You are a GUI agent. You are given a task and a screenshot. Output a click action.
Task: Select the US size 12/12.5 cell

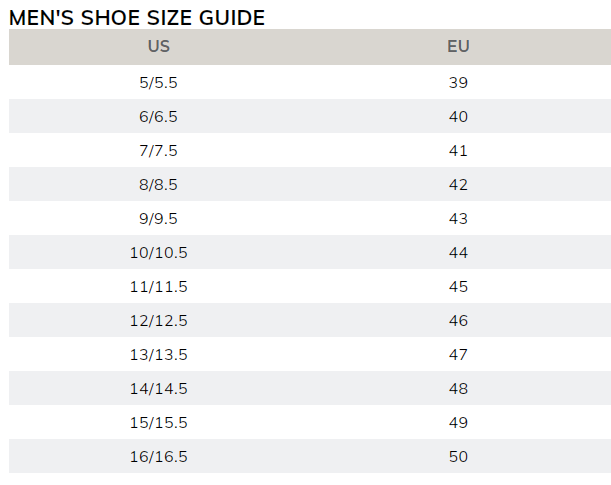(158, 321)
